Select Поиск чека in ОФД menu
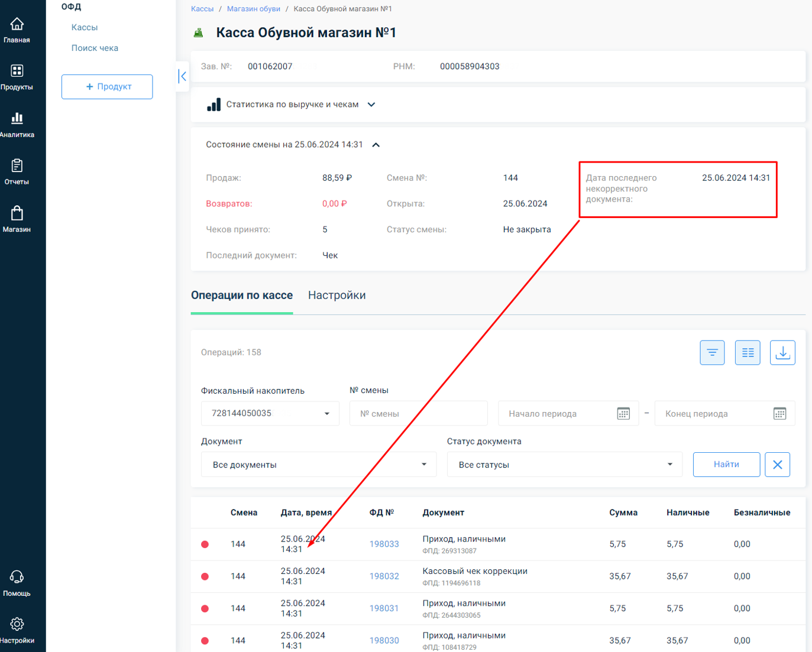This screenshot has height=652, width=812. 95,48
